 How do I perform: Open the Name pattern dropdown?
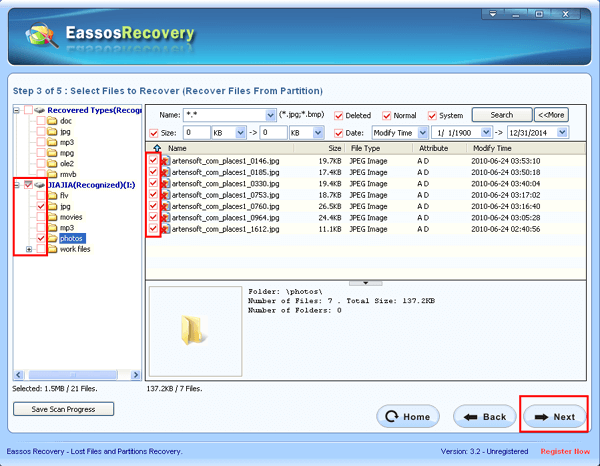pyautogui.click(x=270, y=115)
